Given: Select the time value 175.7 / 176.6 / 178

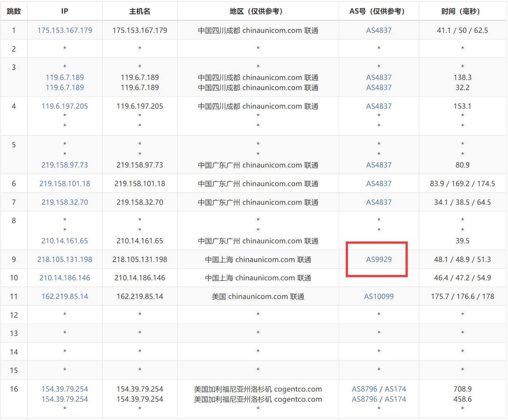Looking at the screenshot, I should tap(462, 296).
